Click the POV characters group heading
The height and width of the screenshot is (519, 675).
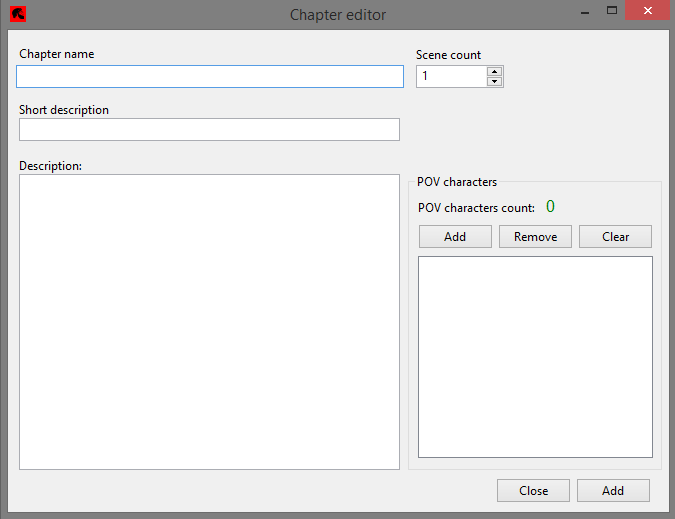click(x=457, y=182)
